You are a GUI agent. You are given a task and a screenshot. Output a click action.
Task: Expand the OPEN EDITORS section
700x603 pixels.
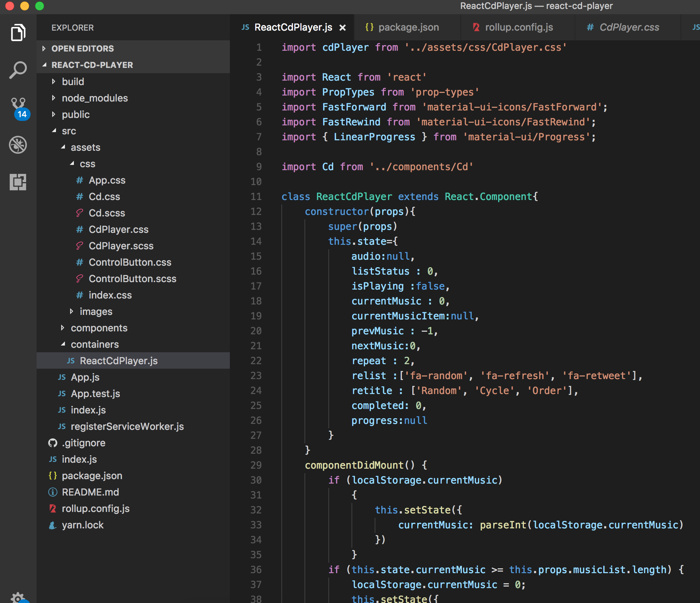(82, 49)
